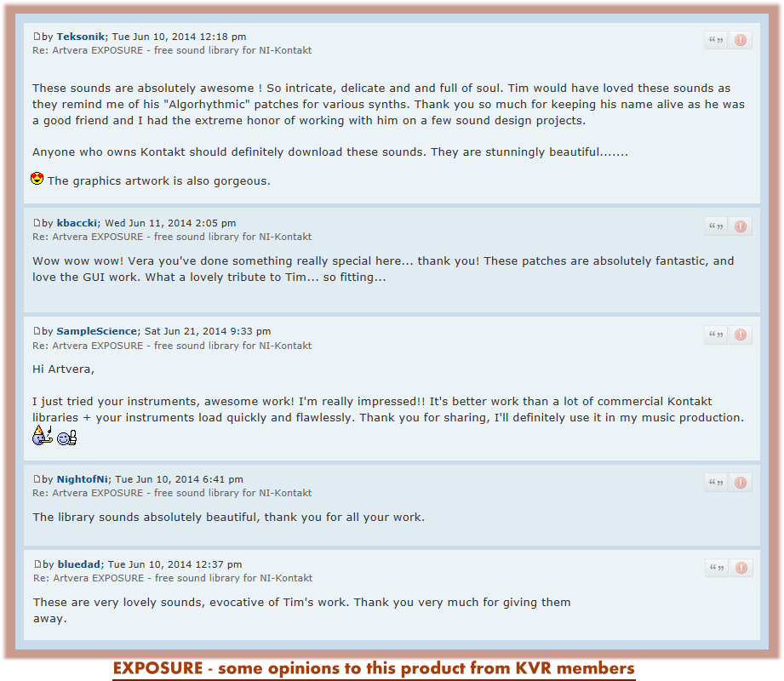Report SampleScience's post
784x681 pixels.
pos(741,335)
